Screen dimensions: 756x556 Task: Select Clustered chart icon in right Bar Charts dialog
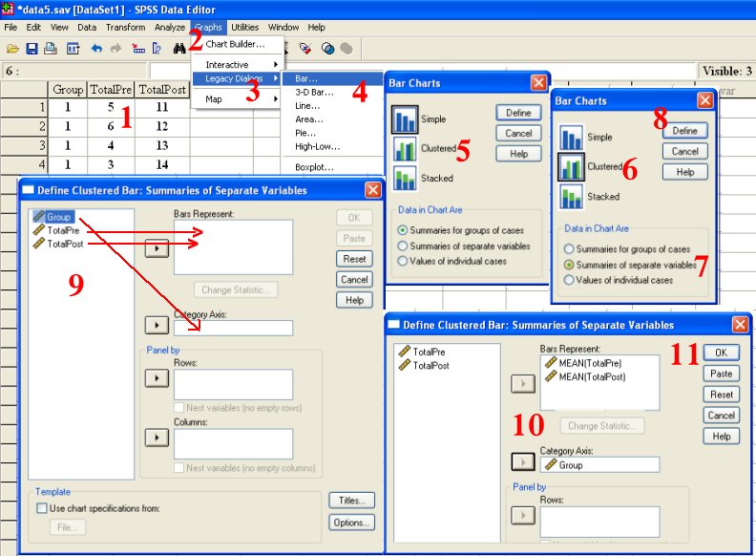point(572,167)
